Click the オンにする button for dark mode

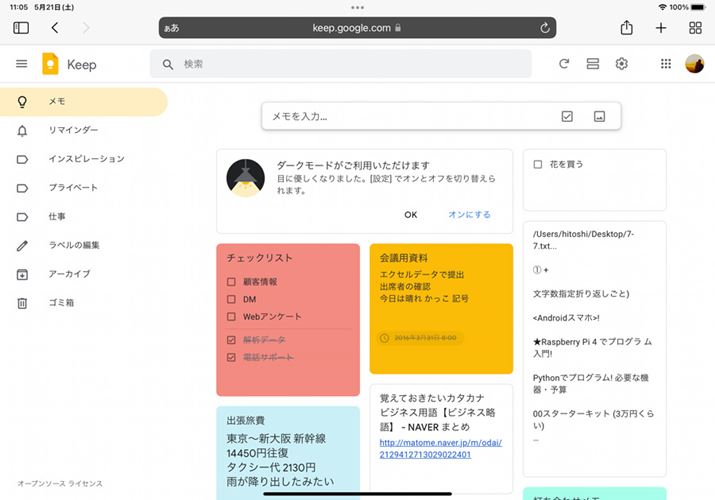click(469, 215)
